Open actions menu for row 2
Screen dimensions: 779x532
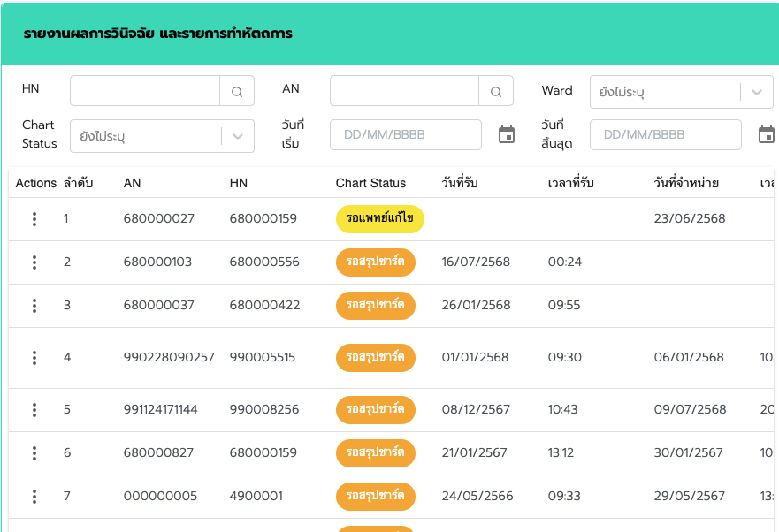tap(34, 262)
